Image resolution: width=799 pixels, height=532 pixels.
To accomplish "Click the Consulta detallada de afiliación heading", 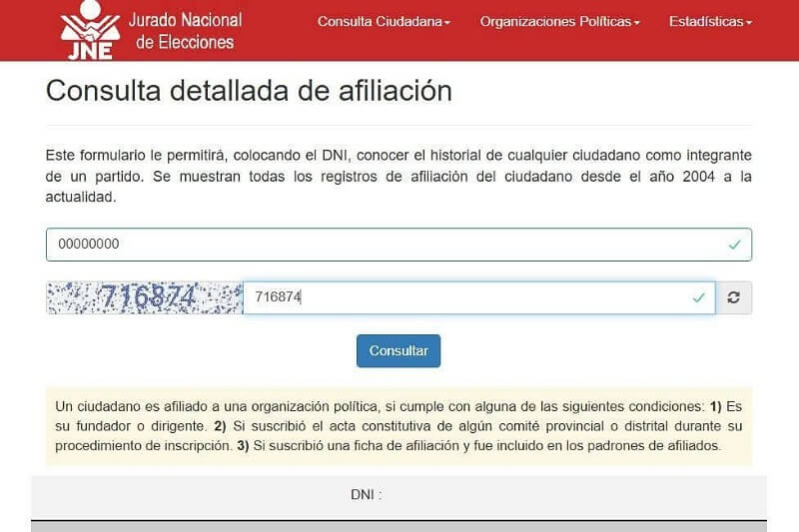I will pyautogui.click(x=249, y=91).
